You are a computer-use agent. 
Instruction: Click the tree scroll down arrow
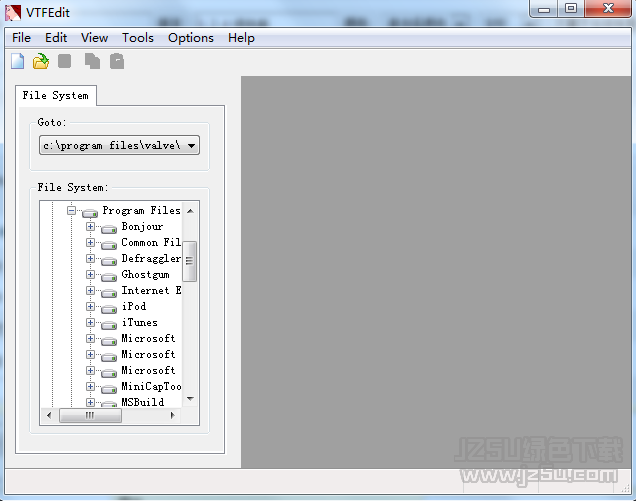190,399
